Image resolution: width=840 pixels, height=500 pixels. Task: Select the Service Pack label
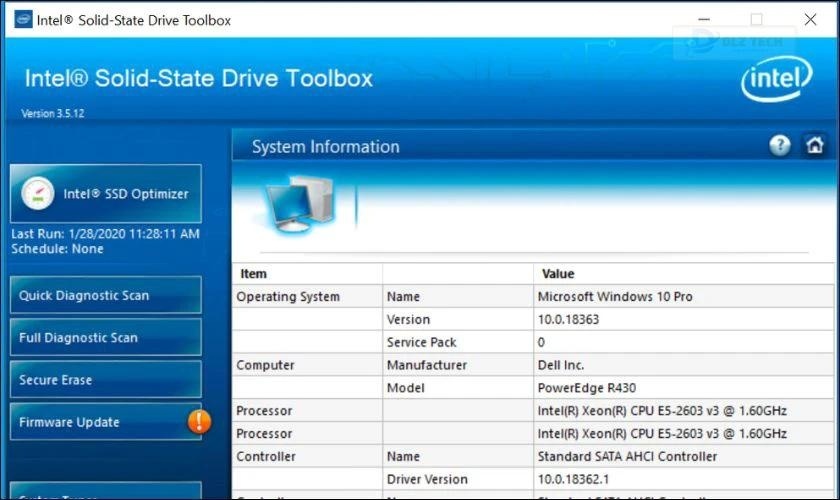(x=421, y=342)
